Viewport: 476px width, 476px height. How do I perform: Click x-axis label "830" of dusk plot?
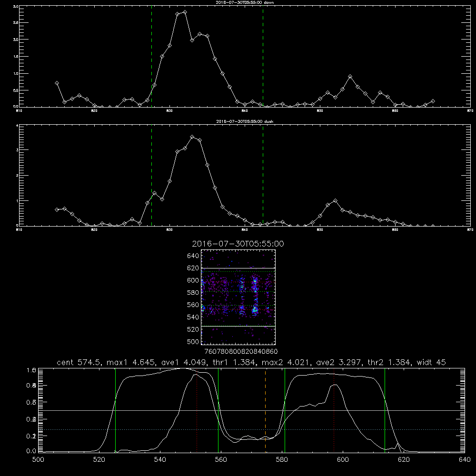(x=169, y=230)
